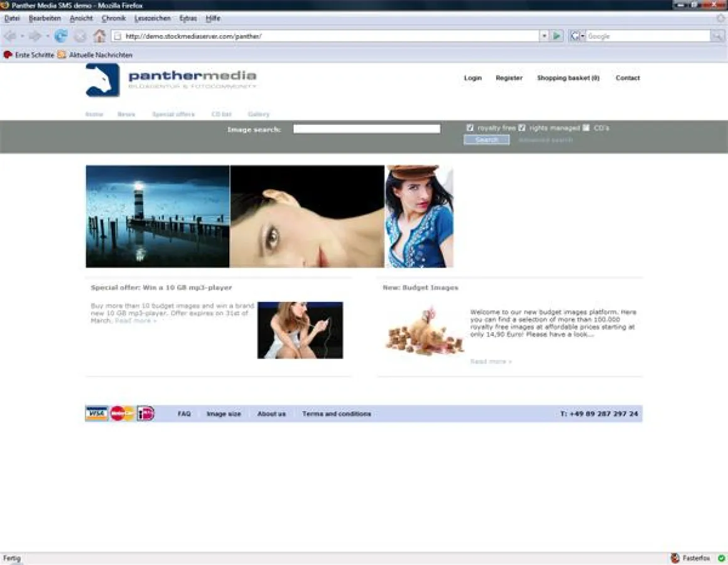This screenshot has height=565, width=728.
Task: Open the Lesezeichen menu
Action: 152,19
